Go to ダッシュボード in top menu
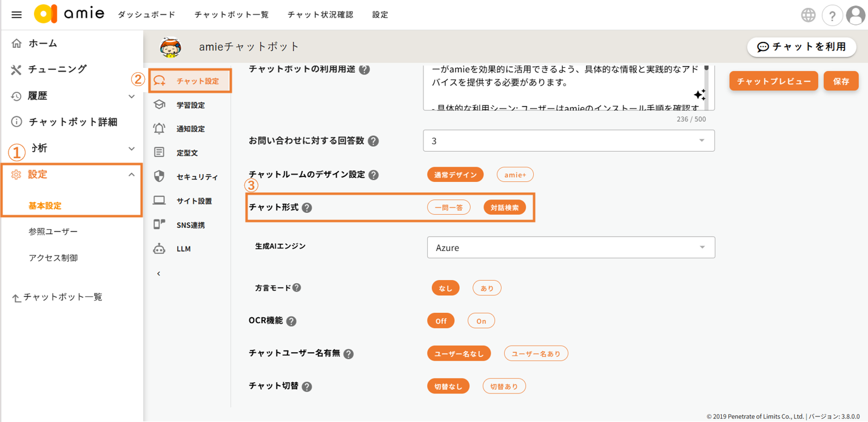 (146, 15)
